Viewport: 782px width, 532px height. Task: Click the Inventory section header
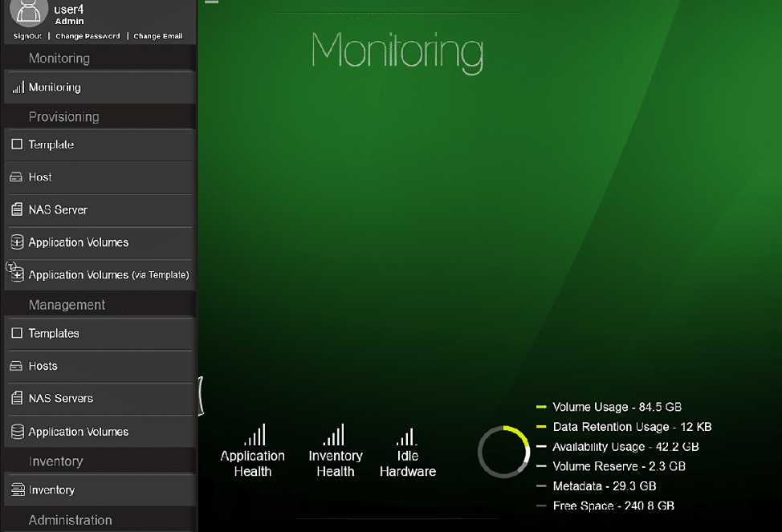click(56, 461)
